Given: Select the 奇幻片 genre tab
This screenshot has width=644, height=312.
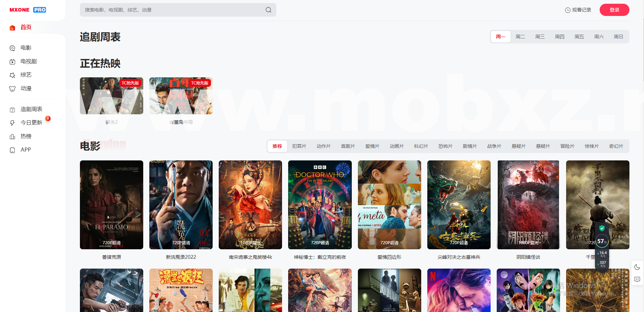Looking at the screenshot, I should [x=616, y=146].
